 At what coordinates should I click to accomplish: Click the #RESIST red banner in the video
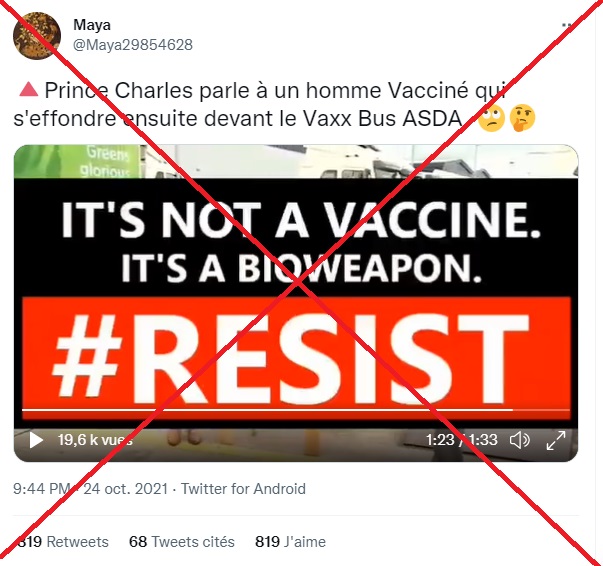point(296,358)
